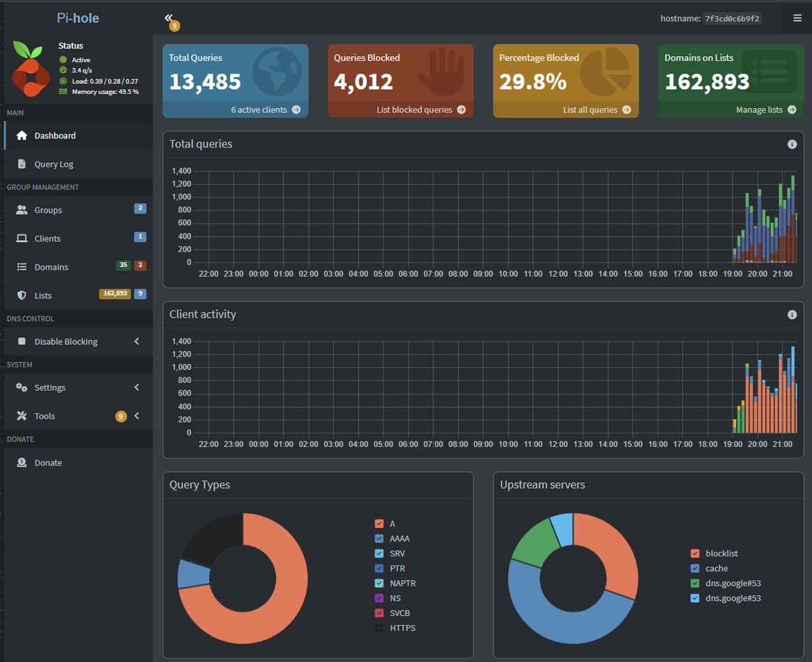The width and height of the screenshot is (812, 662).
Task: Click the 29.8% Percentage Blocked value
Action: click(x=533, y=82)
